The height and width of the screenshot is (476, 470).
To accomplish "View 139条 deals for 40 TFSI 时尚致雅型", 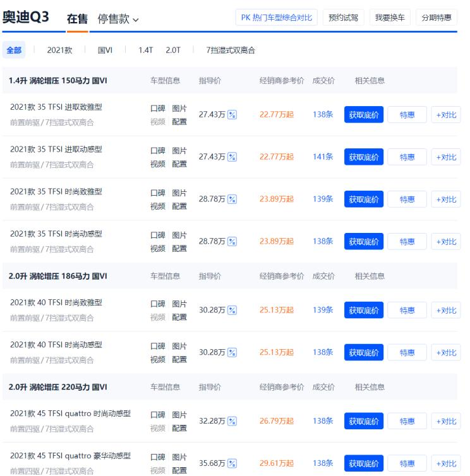I will coord(323,309).
